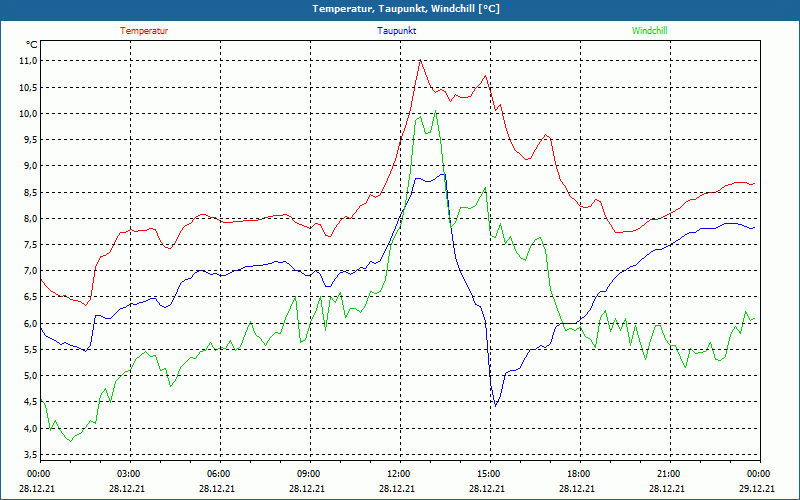Screen dimensions: 800x500
Task: Click the 3,5 y-axis value
Action: point(30,455)
